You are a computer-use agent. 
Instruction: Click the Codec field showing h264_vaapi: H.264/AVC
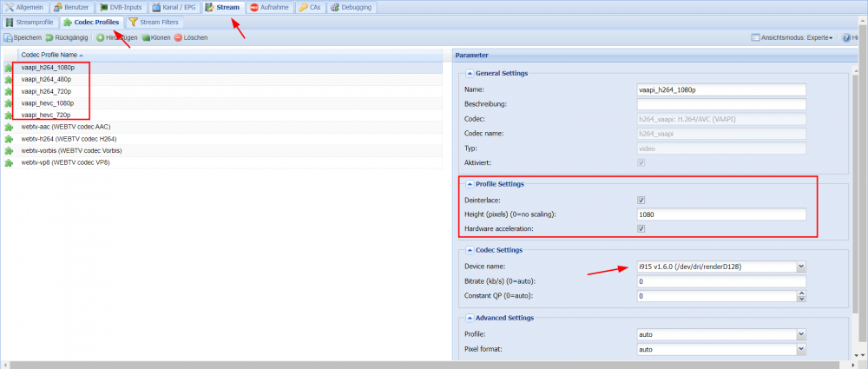coord(721,119)
